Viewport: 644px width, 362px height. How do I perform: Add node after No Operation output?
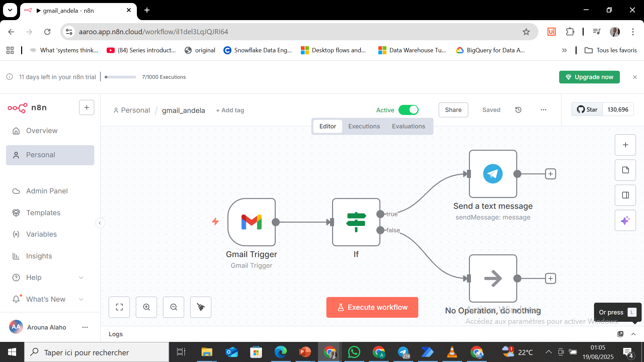coord(550,279)
